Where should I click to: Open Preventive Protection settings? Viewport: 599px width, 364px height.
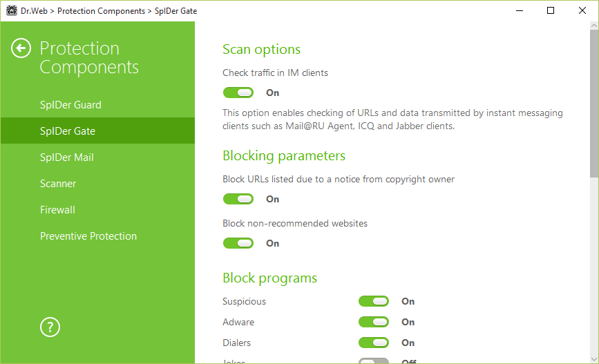[x=88, y=236]
